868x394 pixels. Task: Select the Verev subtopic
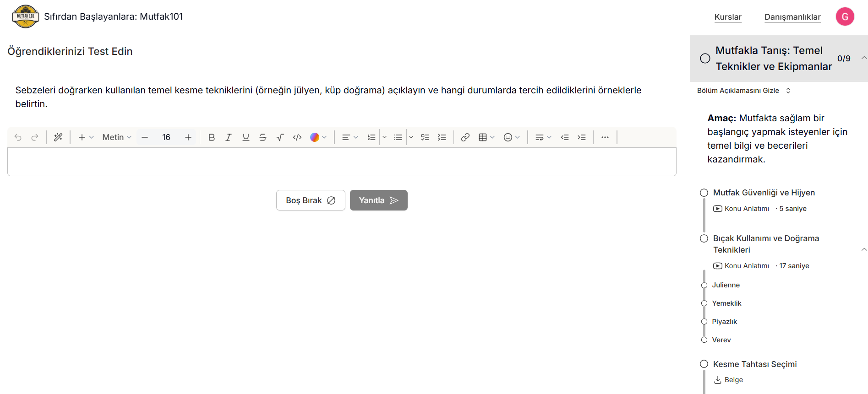(721, 340)
